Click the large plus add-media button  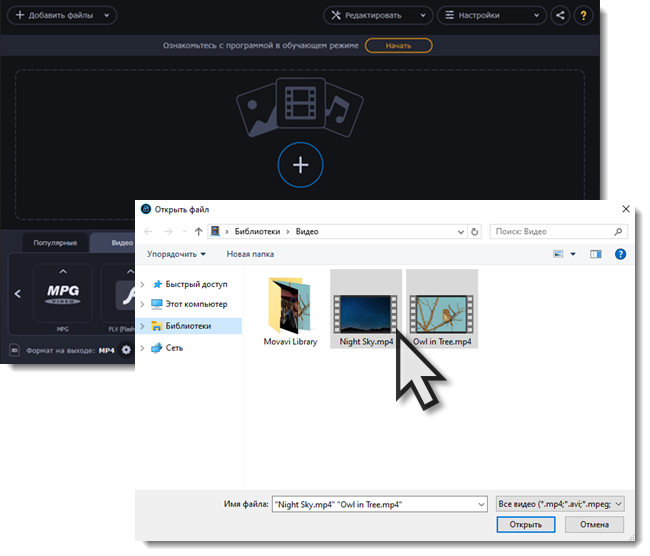click(300, 164)
